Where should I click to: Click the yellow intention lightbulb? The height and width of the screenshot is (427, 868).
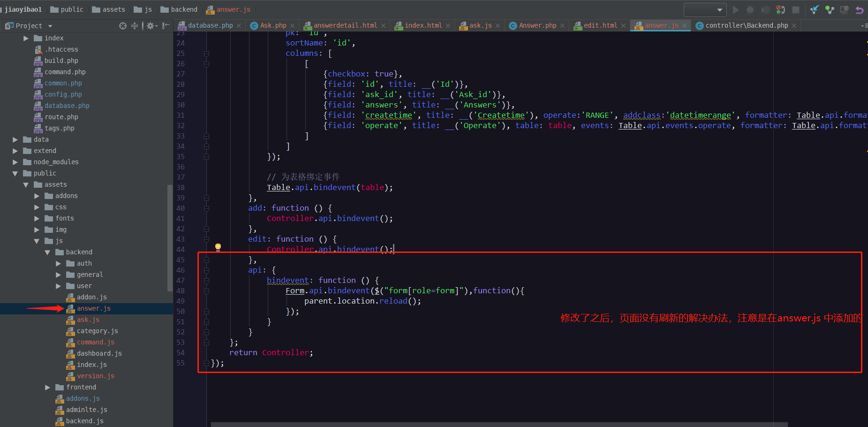(x=218, y=247)
